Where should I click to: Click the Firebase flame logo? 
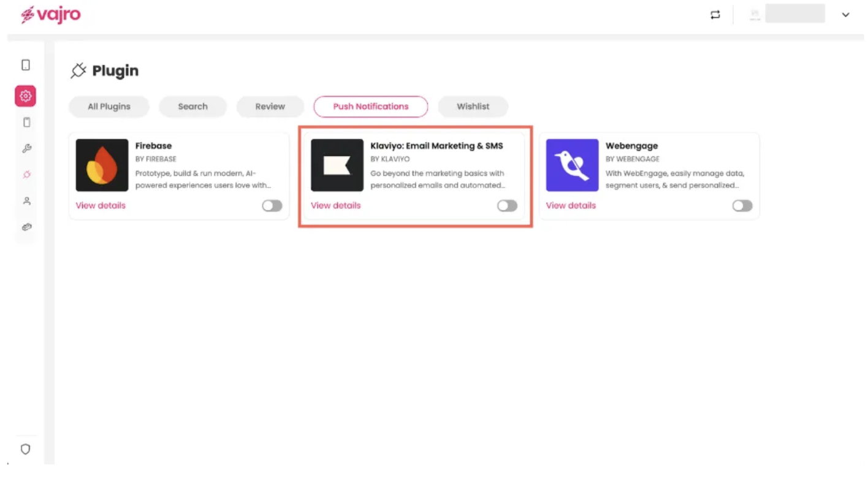(x=102, y=165)
